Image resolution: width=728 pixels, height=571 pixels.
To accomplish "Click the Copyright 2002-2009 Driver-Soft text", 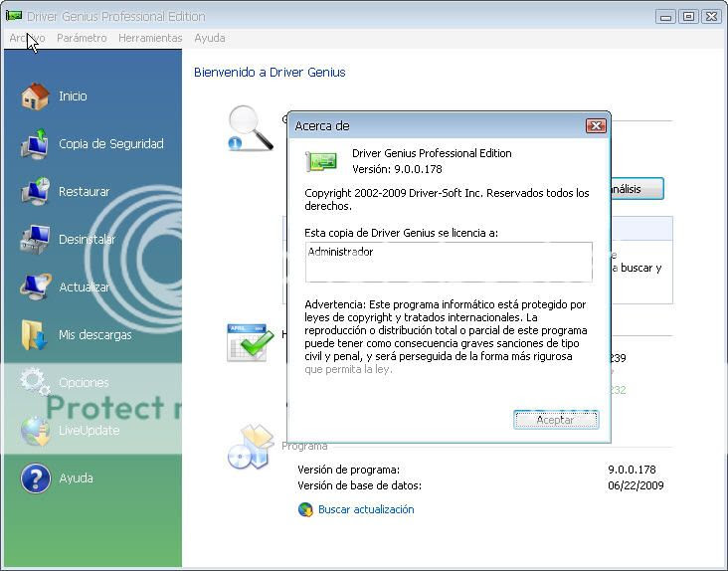I will [447, 199].
